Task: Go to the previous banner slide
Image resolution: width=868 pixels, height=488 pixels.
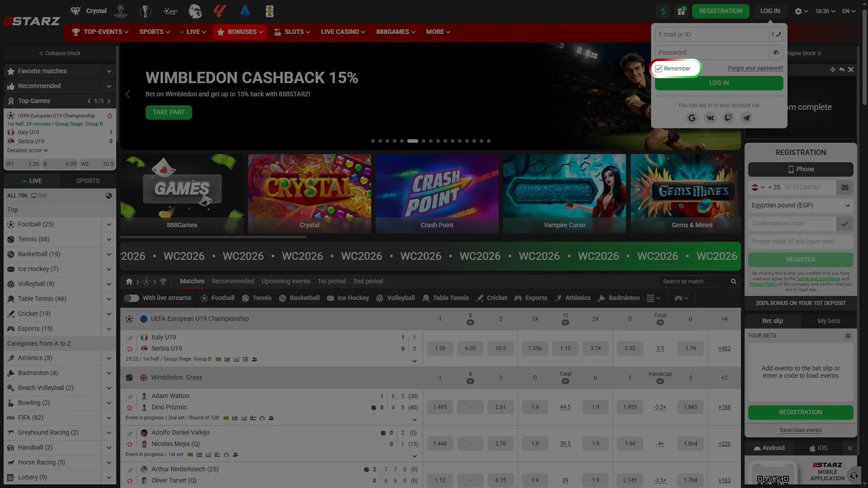Action: click(x=127, y=94)
